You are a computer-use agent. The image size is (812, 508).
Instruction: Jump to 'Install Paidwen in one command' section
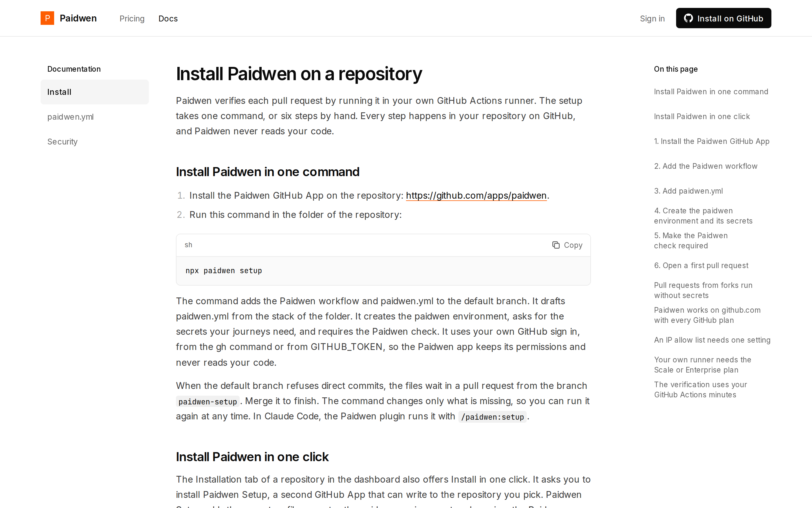tap(711, 92)
